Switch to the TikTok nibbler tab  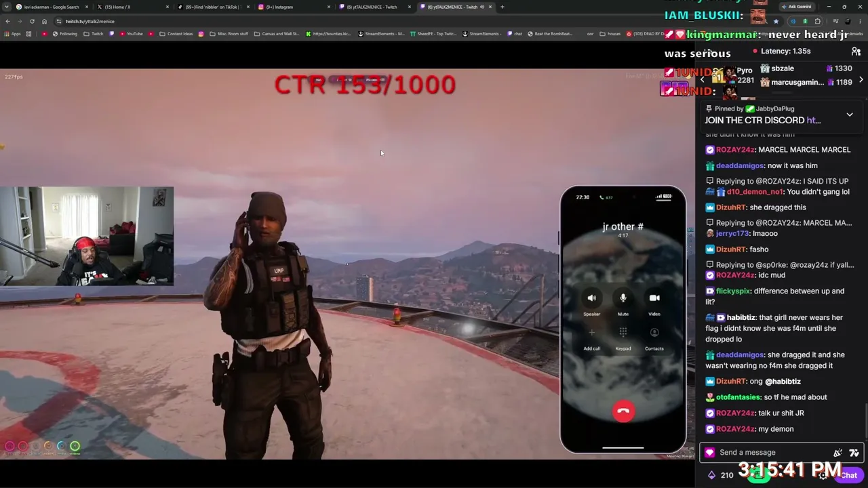[x=213, y=7]
